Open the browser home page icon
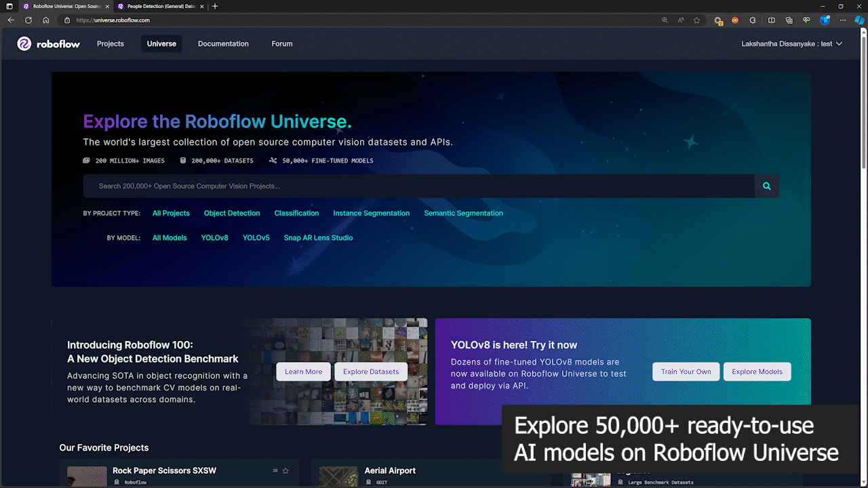This screenshot has width=868, height=488. [x=46, y=20]
